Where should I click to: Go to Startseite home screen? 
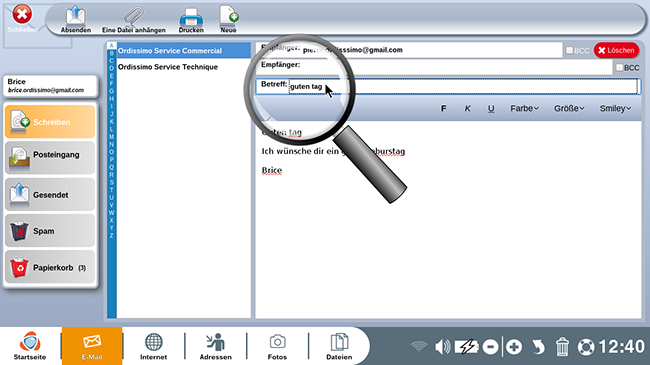tap(30, 346)
